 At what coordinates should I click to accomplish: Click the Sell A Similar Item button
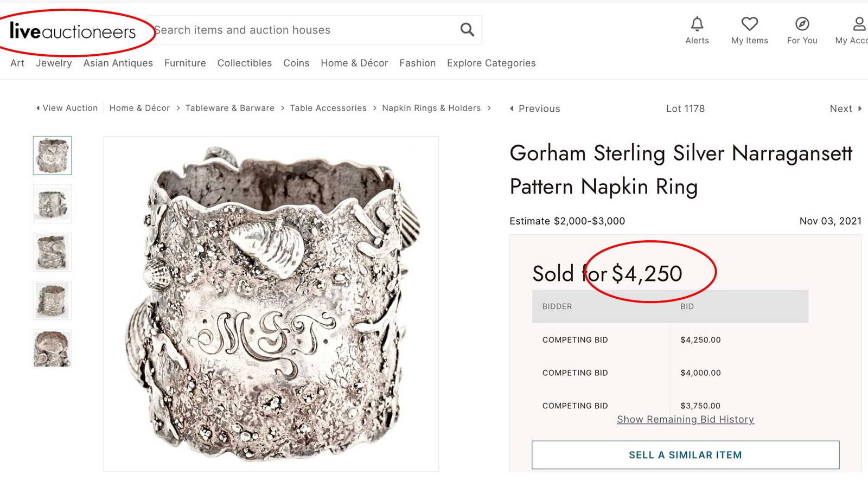(685, 455)
